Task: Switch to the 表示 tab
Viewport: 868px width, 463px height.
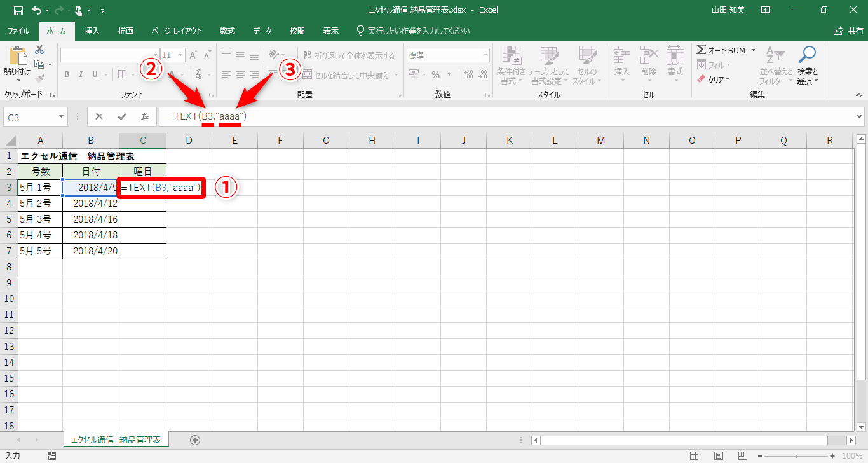Action: pyautogui.click(x=331, y=31)
